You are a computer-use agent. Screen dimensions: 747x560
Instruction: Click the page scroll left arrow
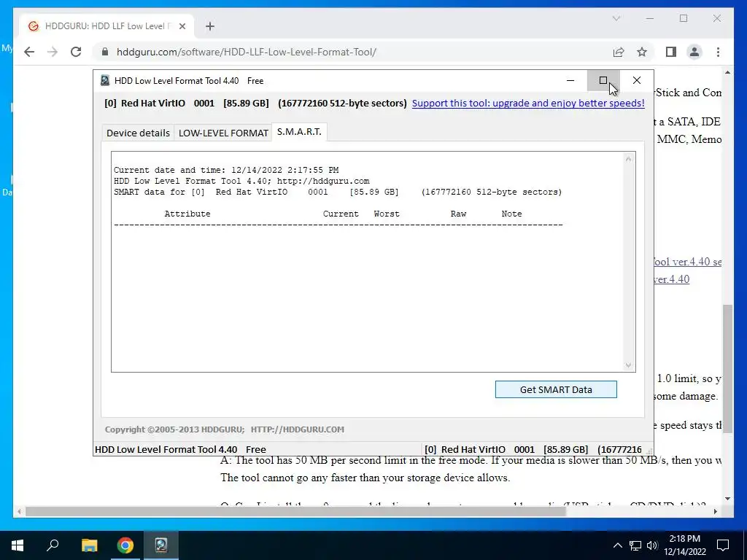19,511
